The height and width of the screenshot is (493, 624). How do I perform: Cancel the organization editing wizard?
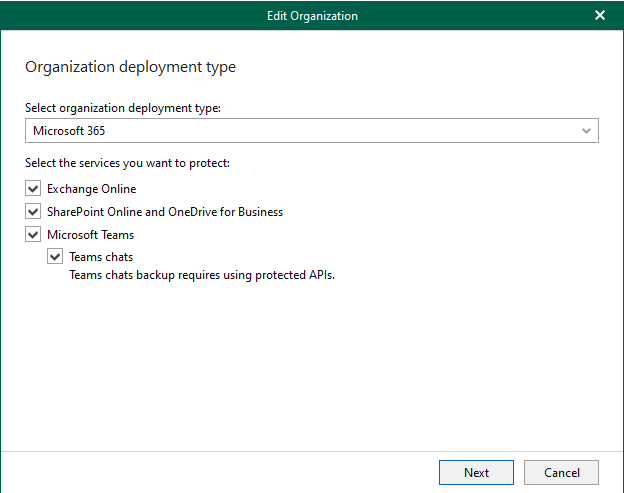point(561,473)
